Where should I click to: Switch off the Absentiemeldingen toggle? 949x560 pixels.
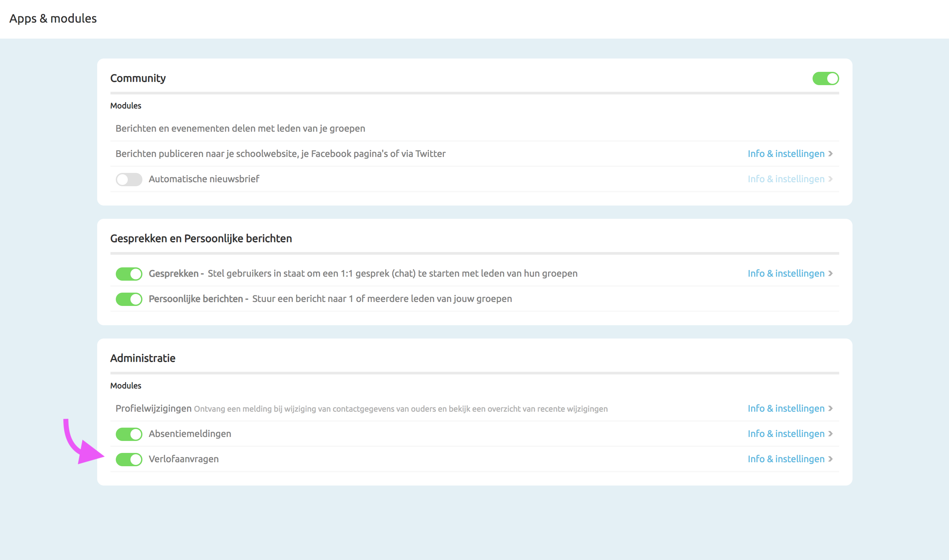[x=129, y=434]
